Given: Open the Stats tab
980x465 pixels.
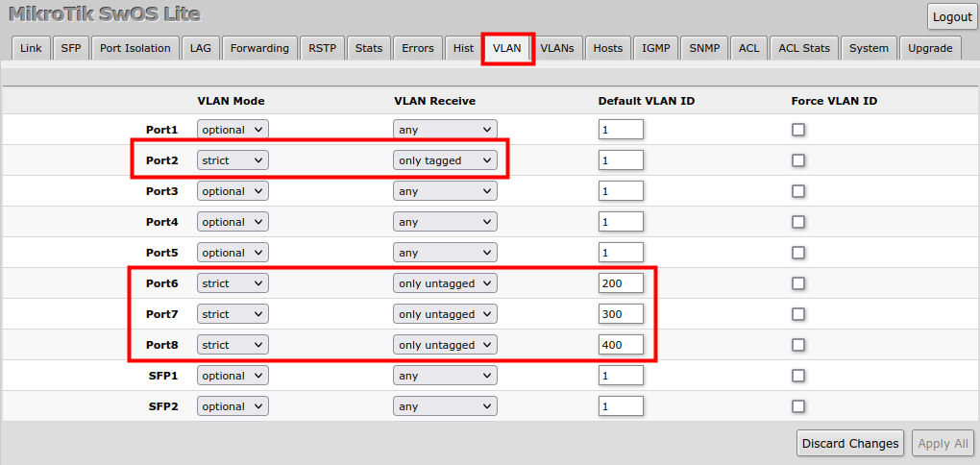Looking at the screenshot, I should click(369, 48).
